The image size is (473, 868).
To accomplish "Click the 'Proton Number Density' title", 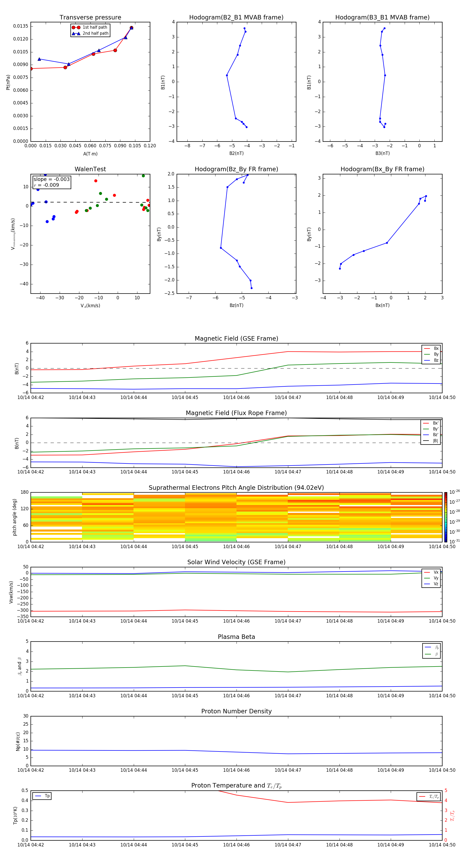I will click(236, 711).
